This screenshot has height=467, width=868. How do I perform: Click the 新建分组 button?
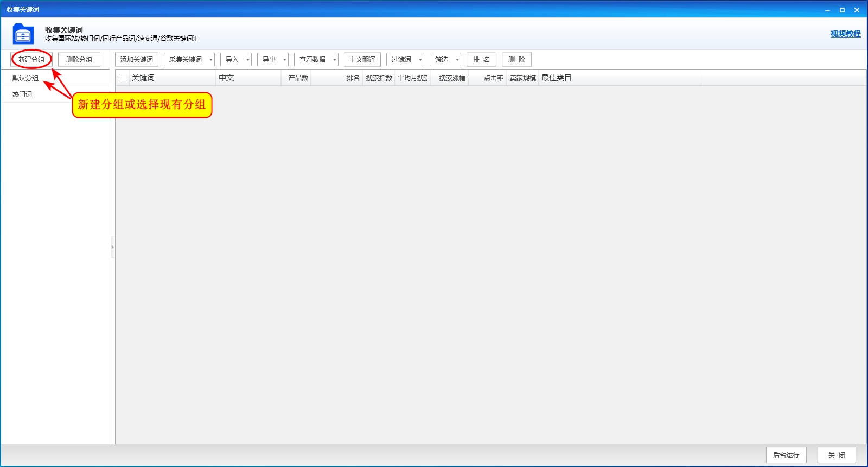(31, 60)
